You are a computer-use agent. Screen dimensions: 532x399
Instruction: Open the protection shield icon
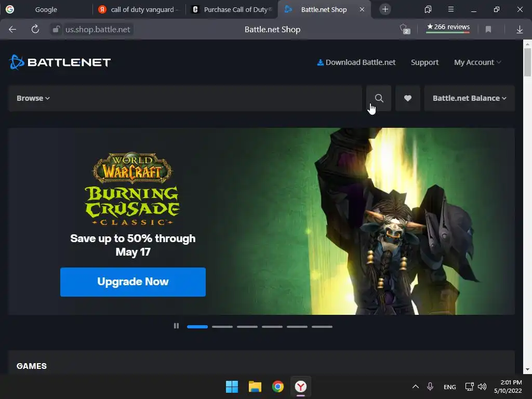(x=404, y=29)
